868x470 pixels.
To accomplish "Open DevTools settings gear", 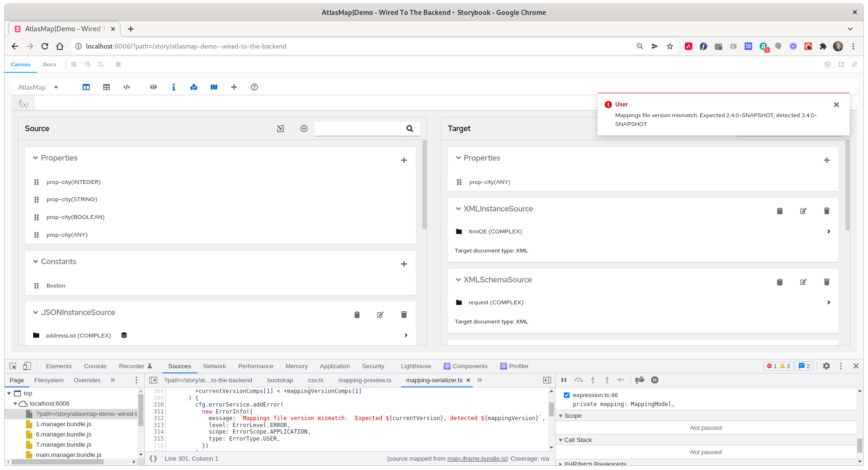I will click(826, 366).
